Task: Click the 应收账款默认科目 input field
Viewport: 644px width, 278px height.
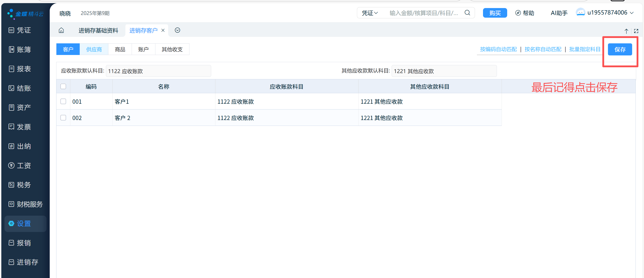Action: 158,71
